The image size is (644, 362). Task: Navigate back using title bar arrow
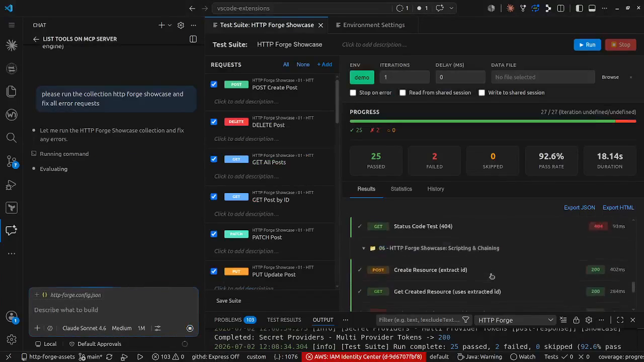point(192,8)
